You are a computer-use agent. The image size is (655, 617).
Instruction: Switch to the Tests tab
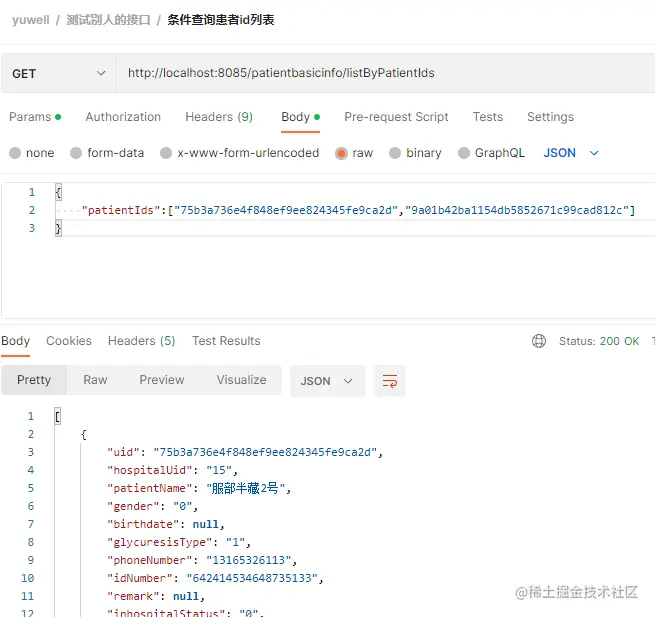tap(487, 117)
